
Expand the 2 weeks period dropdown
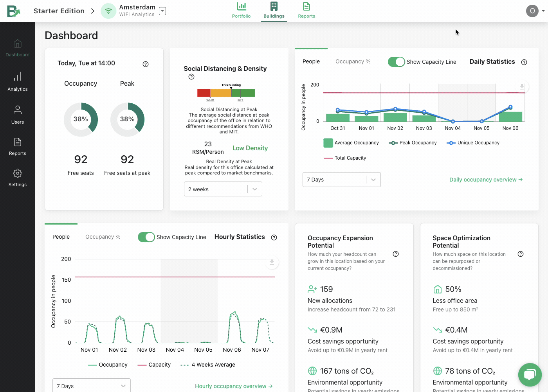(223, 189)
